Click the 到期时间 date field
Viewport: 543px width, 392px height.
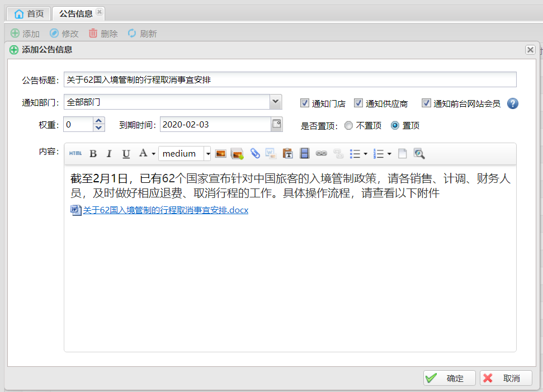tap(215, 124)
